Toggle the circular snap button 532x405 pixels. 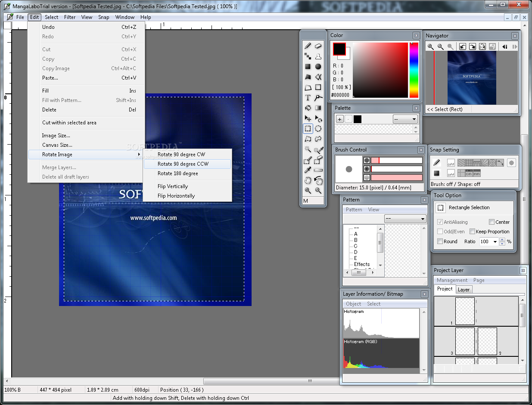point(511,163)
